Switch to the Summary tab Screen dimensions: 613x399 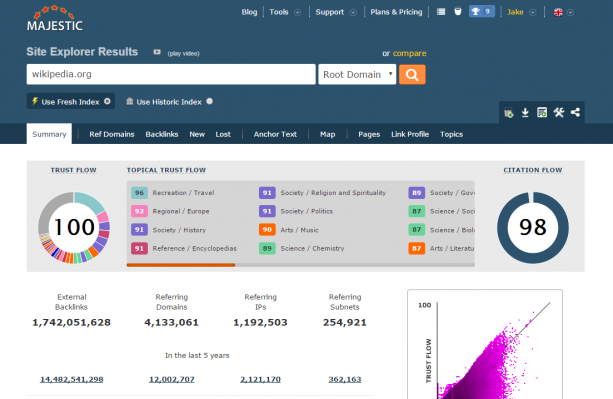coord(49,134)
